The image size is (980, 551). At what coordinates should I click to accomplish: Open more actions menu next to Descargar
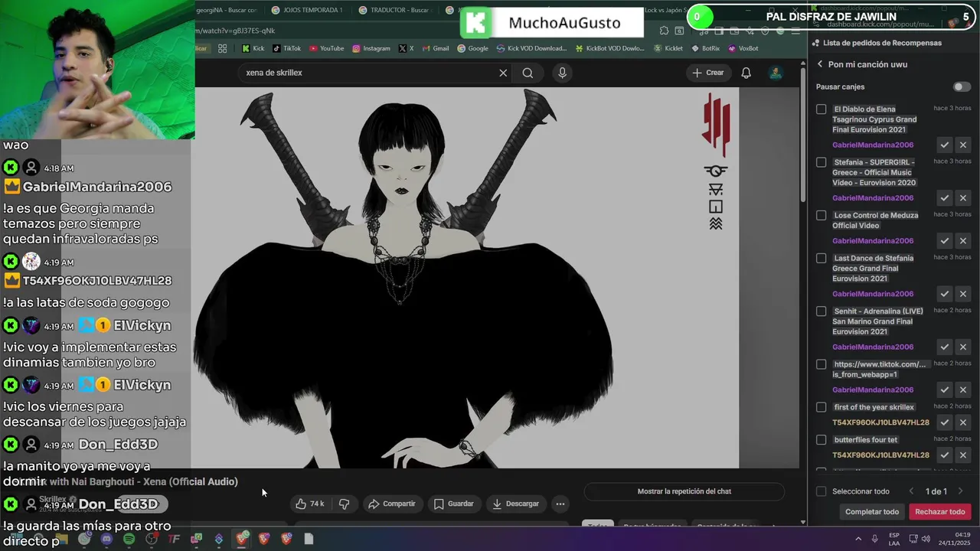(560, 504)
